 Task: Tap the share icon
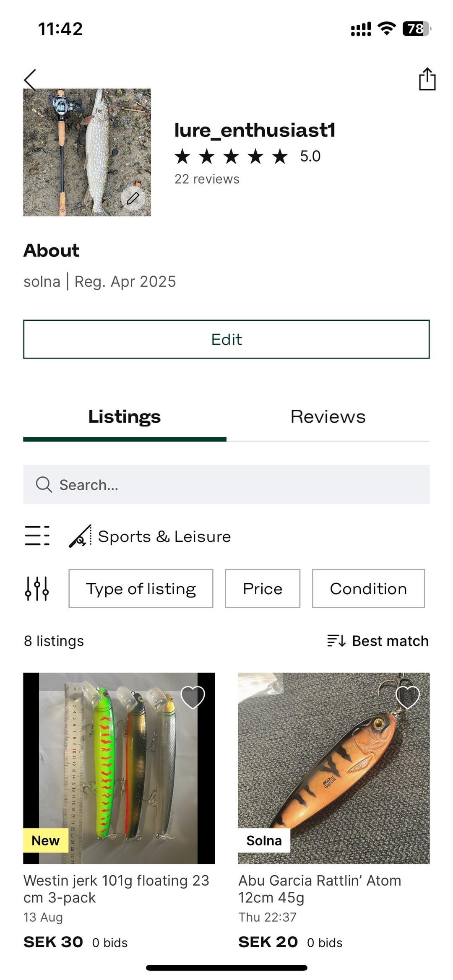coord(427,79)
